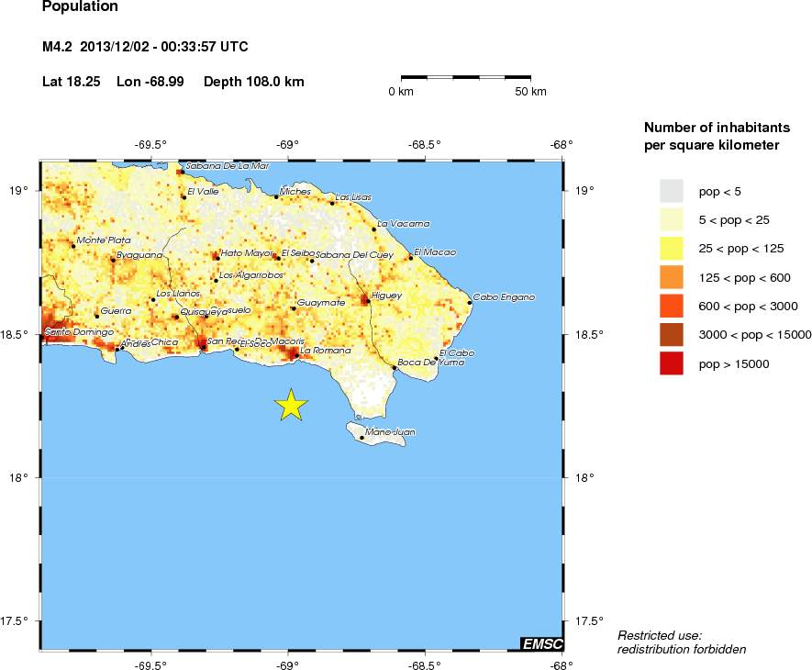The image size is (812, 670).
Task: Click the Miches town marker
Action: (x=276, y=196)
